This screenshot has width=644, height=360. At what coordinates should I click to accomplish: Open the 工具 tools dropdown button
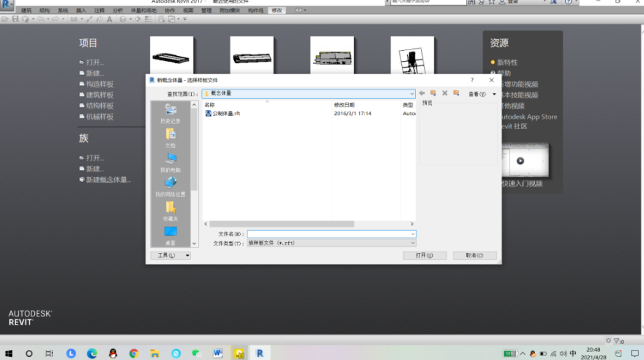coord(171,256)
